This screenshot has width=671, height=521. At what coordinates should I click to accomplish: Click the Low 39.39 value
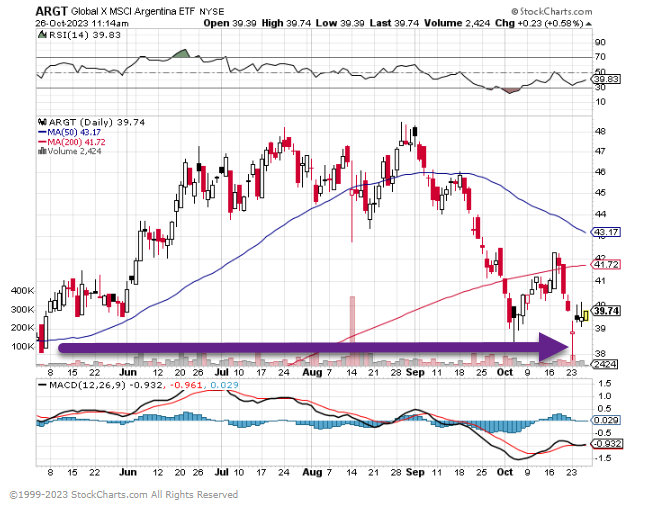click(x=340, y=23)
